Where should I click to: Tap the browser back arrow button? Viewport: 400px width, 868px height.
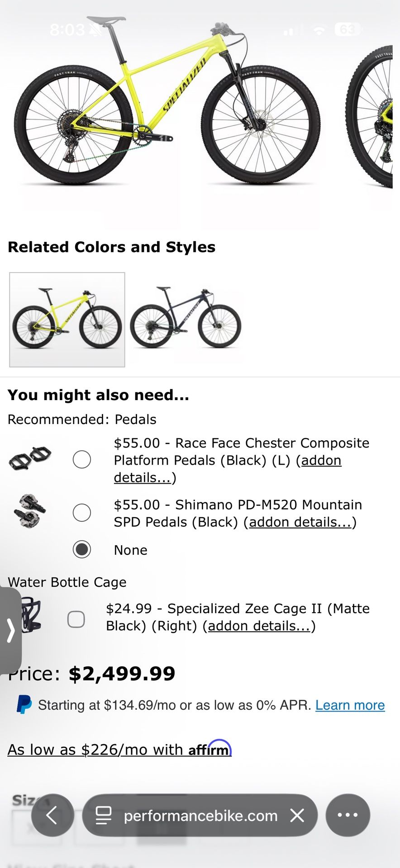[52, 816]
